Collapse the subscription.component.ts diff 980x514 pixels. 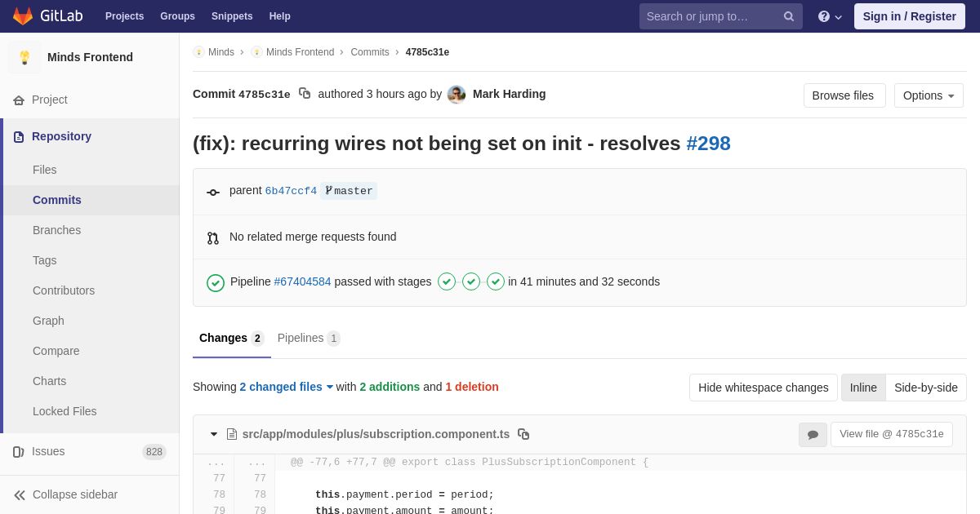214,434
